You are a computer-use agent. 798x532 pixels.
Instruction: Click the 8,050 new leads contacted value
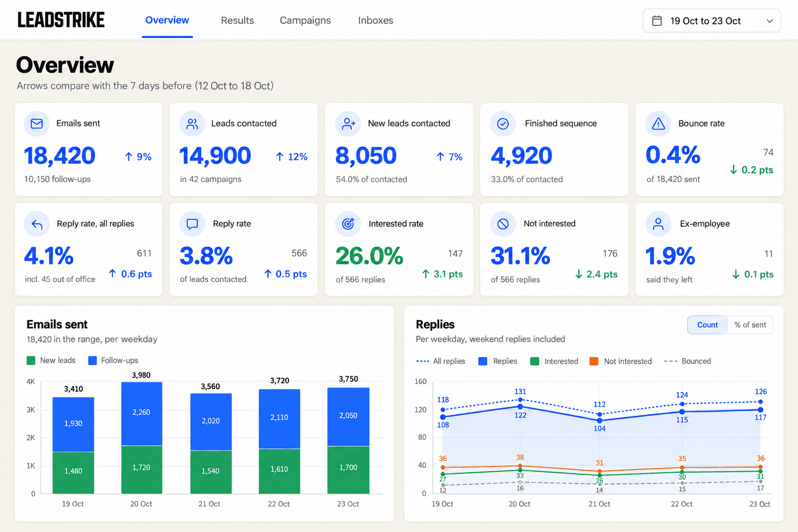366,156
